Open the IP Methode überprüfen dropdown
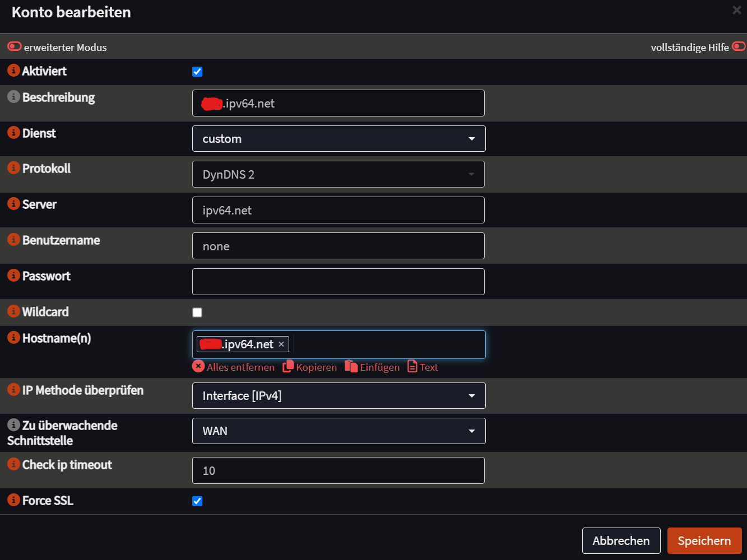The height and width of the screenshot is (560, 747). point(339,396)
